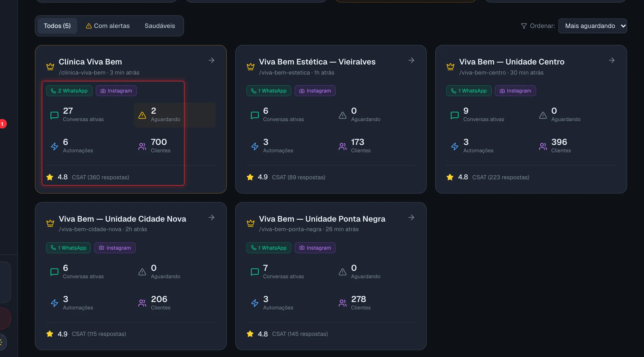Click yellow warning icon beside 2 Aguardando
This screenshot has height=357, width=644.
click(x=142, y=115)
